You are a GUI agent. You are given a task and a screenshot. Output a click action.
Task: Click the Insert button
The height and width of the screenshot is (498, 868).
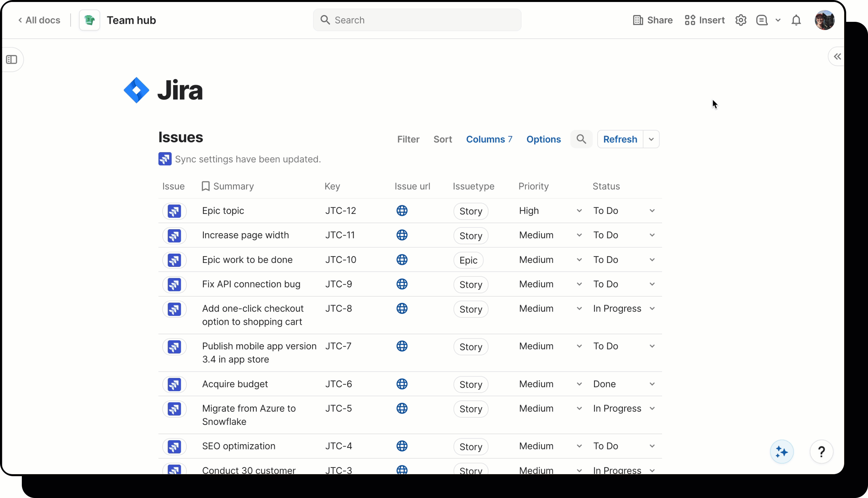tap(704, 20)
